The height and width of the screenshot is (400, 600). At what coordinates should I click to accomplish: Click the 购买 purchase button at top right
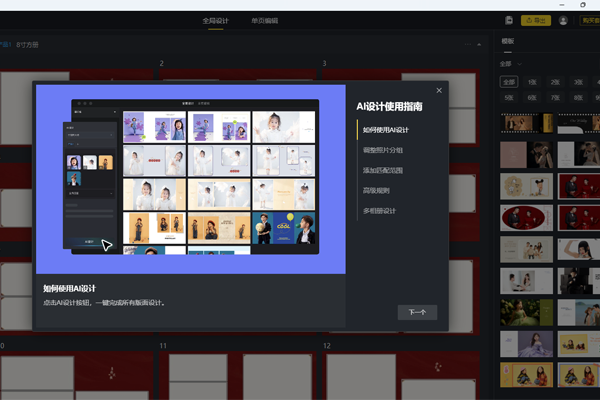pyautogui.click(x=590, y=20)
